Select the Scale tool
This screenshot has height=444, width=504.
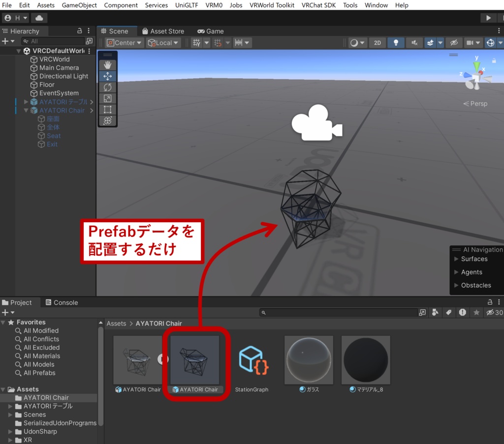tap(107, 98)
